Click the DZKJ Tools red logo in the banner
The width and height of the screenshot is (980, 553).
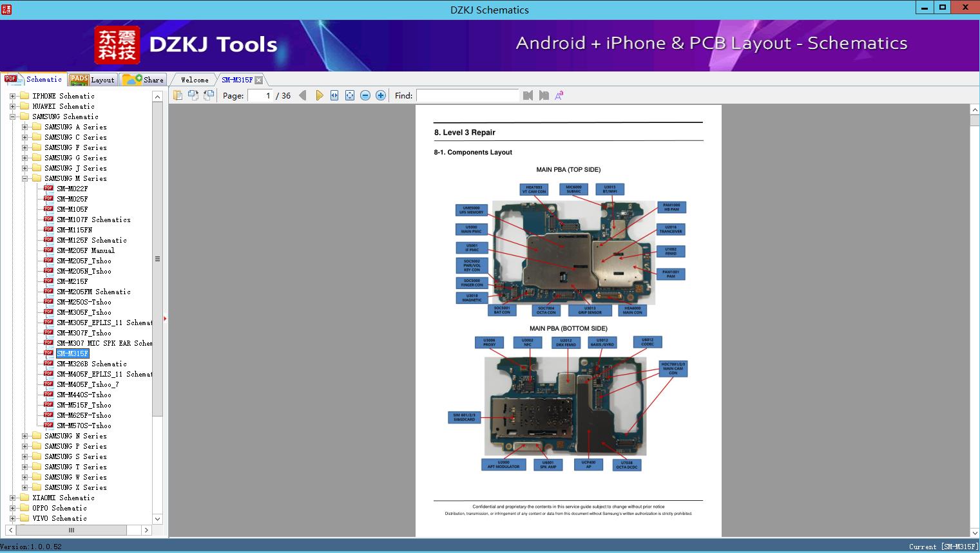pos(117,45)
